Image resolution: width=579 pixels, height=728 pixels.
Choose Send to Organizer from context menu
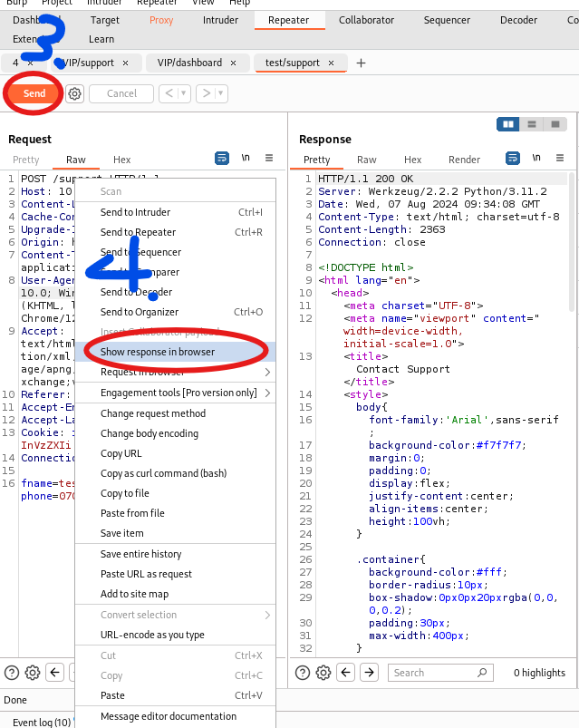(x=176, y=312)
